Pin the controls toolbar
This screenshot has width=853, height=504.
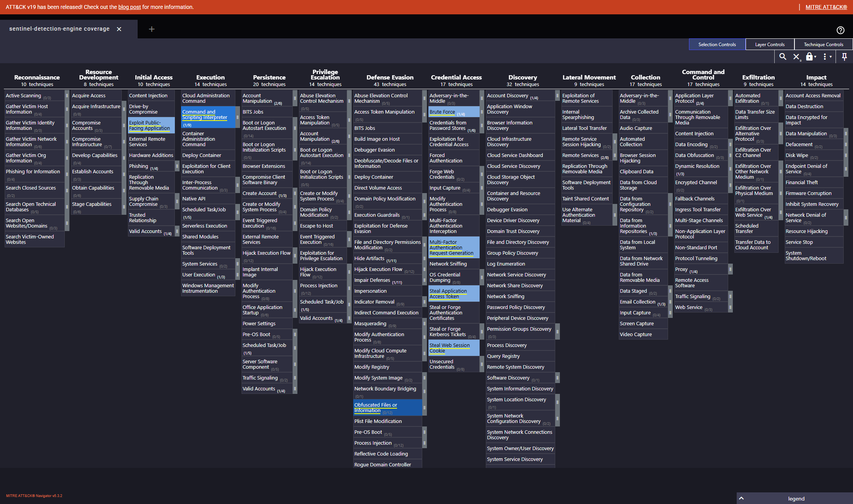tap(844, 57)
